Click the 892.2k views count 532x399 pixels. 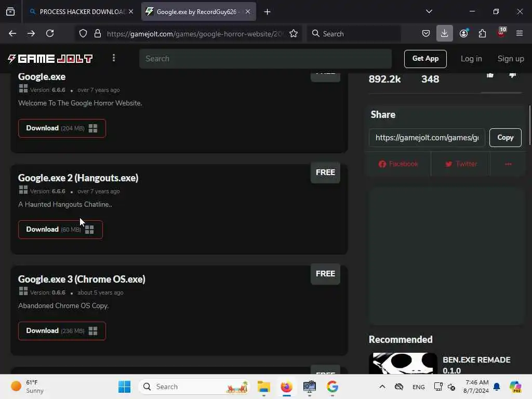point(384,79)
